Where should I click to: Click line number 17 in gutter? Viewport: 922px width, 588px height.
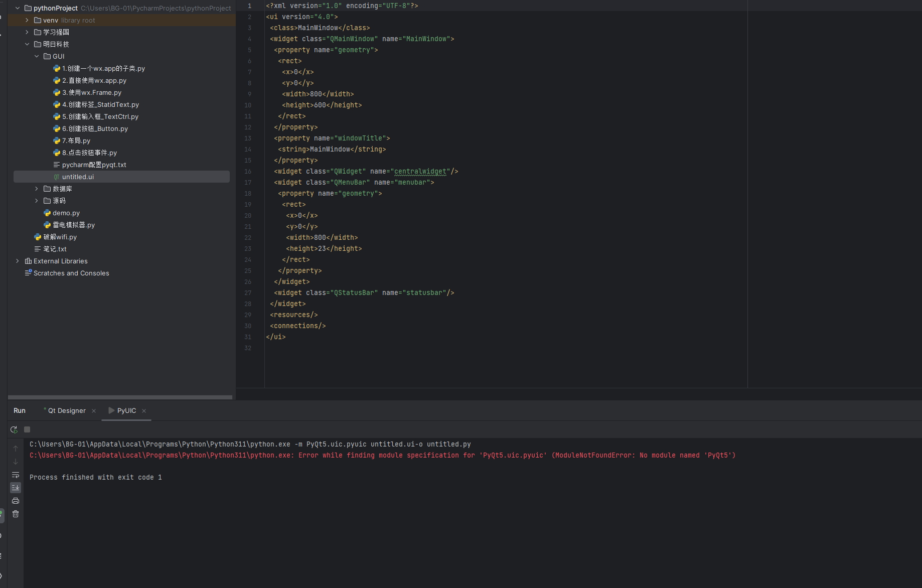(248, 183)
